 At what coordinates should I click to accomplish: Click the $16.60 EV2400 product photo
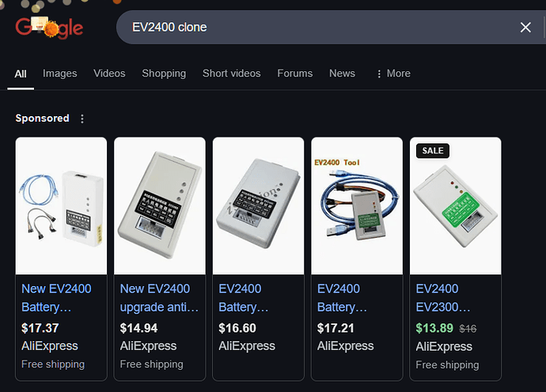click(x=258, y=205)
